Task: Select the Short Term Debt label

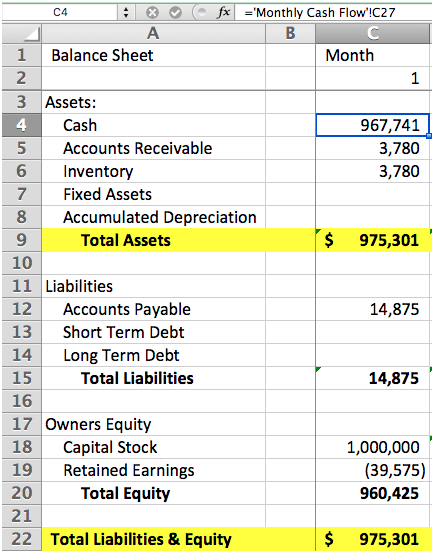Action: click(153, 332)
